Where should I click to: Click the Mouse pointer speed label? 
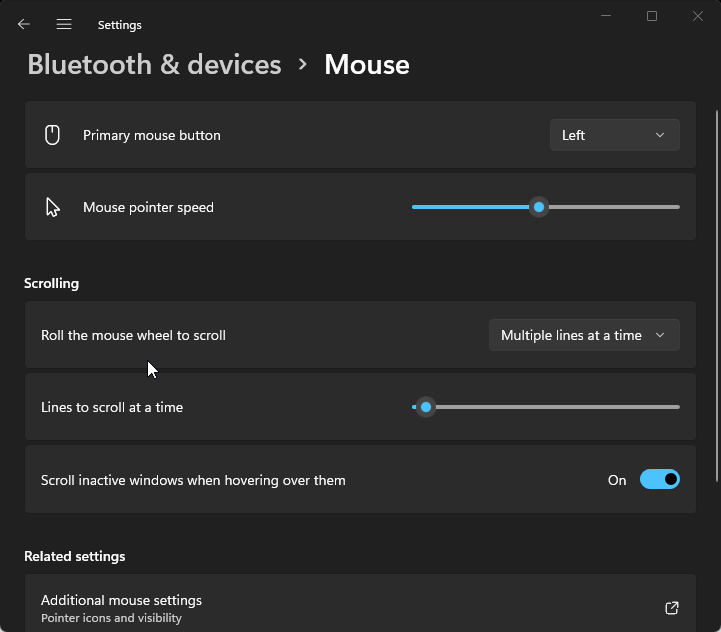pos(148,207)
